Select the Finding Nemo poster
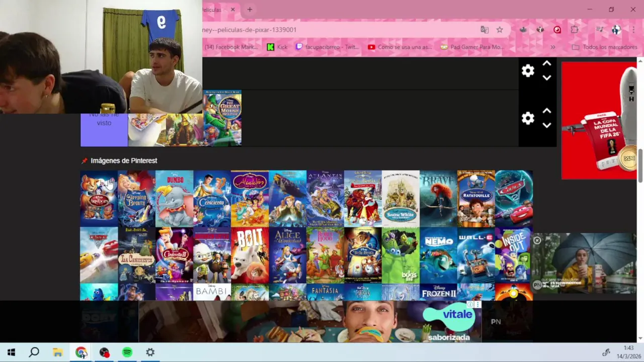 point(438,255)
